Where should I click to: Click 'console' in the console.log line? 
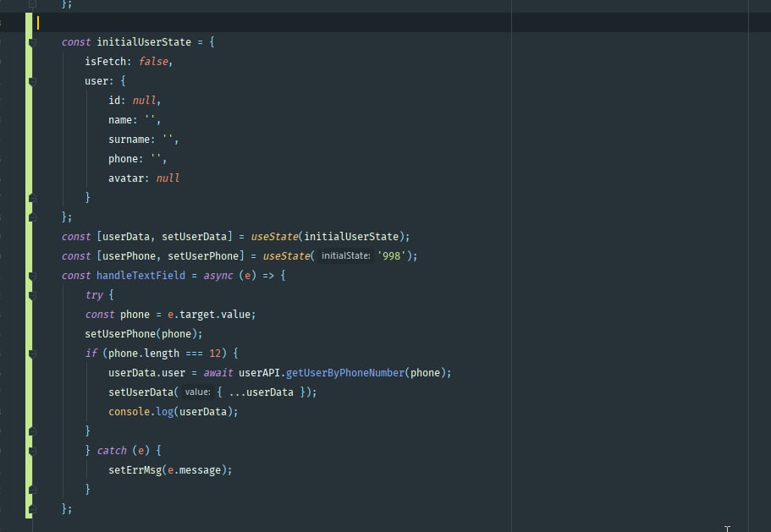(129, 412)
